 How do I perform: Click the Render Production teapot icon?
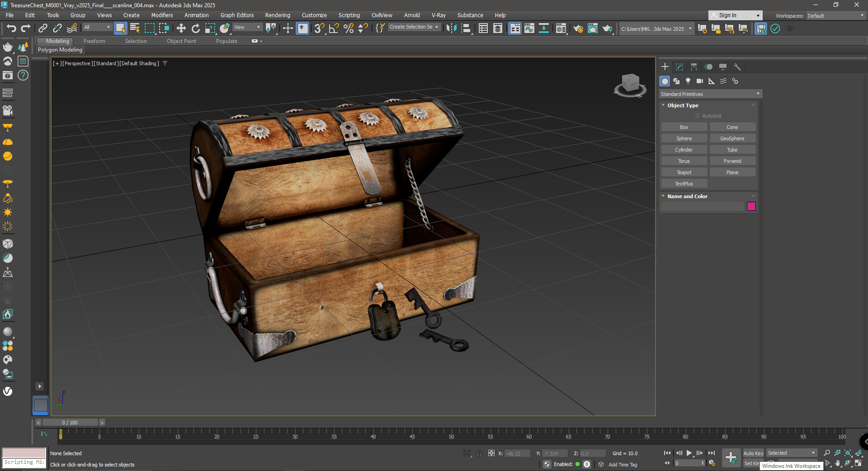coord(607,29)
